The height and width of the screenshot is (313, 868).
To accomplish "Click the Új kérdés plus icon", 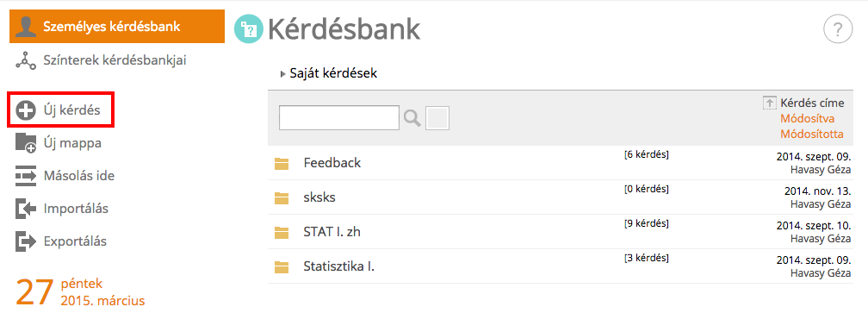I will coord(26,110).
